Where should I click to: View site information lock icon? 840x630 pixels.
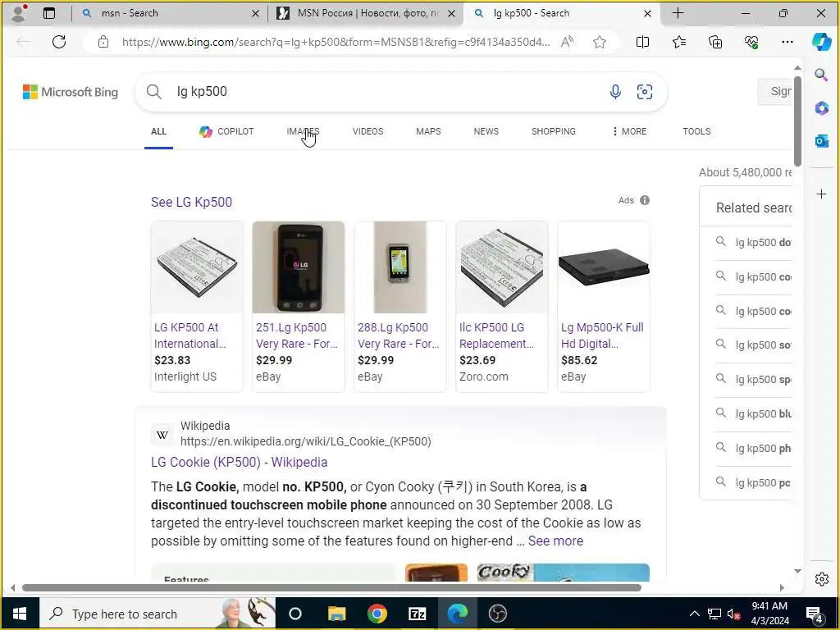[x=103, y=42]
